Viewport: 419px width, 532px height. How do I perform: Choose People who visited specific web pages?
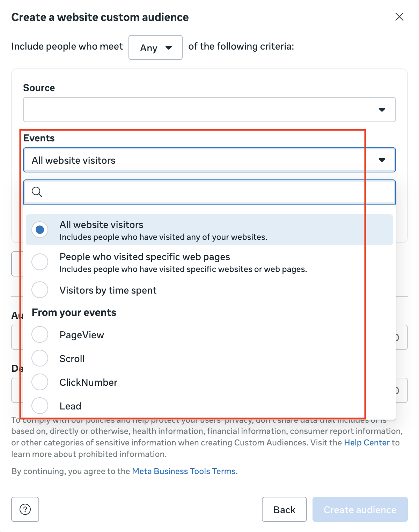tap(40, 262)
